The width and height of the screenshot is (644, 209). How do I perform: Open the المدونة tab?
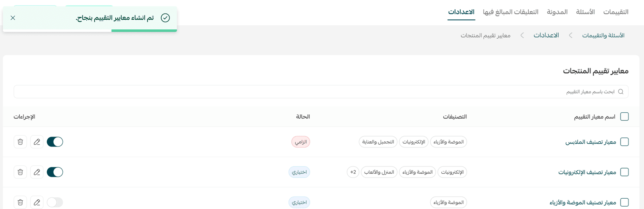click(x=557, y=12)
